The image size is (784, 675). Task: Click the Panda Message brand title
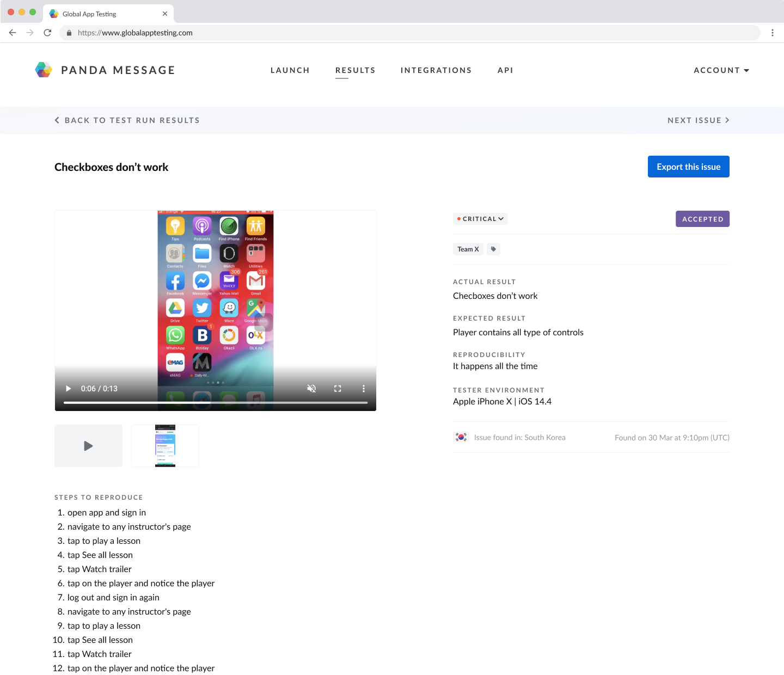pyautogui.click(x=118, y=70)
